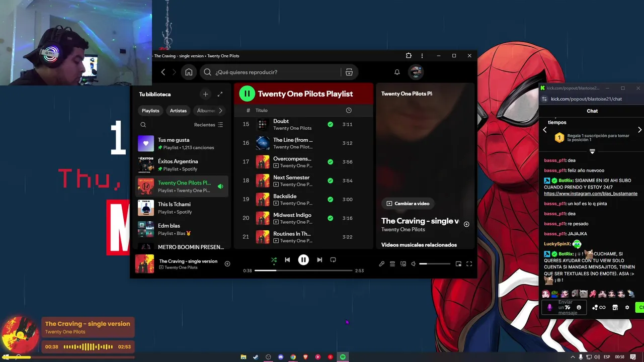644x362 pixels.
Task: Open the Spotify profile avatar menu
Action: tap(416, 72)
